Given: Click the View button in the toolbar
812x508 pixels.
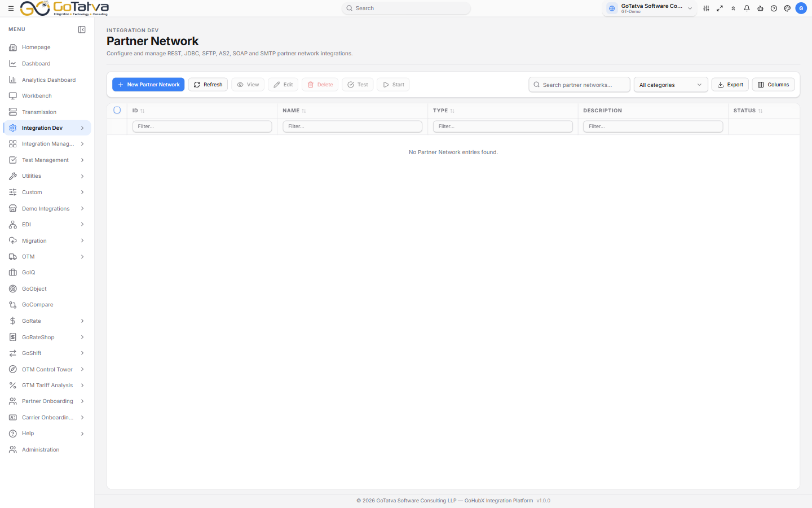Looking at the screenshot, I should point(248,85).
